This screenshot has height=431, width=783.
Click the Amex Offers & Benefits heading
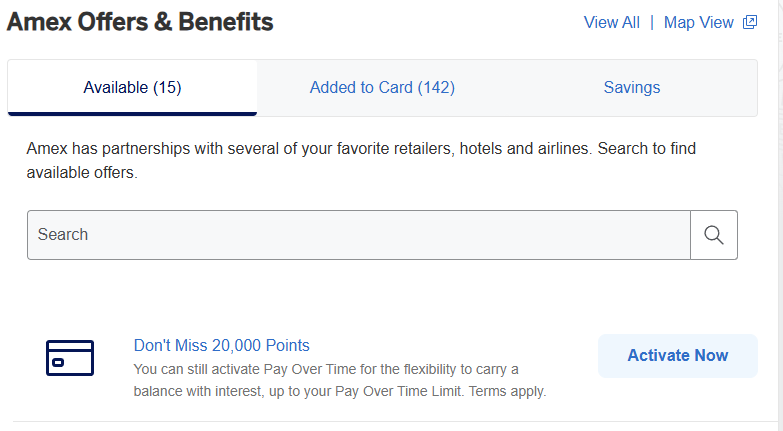(140, 22)
